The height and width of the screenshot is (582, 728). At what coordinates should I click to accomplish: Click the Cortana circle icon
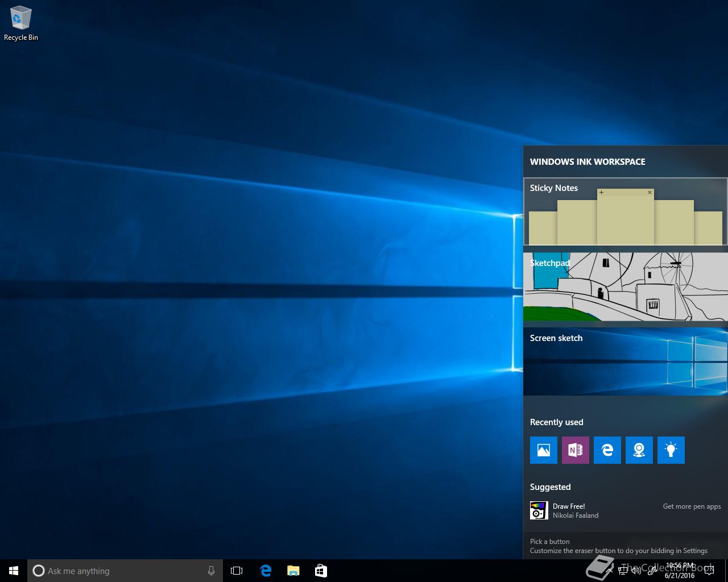(x=38, y=571)
